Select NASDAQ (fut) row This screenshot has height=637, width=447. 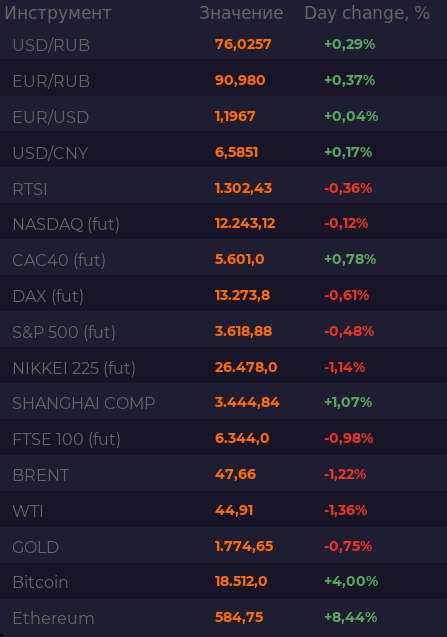tap(224, 224)
